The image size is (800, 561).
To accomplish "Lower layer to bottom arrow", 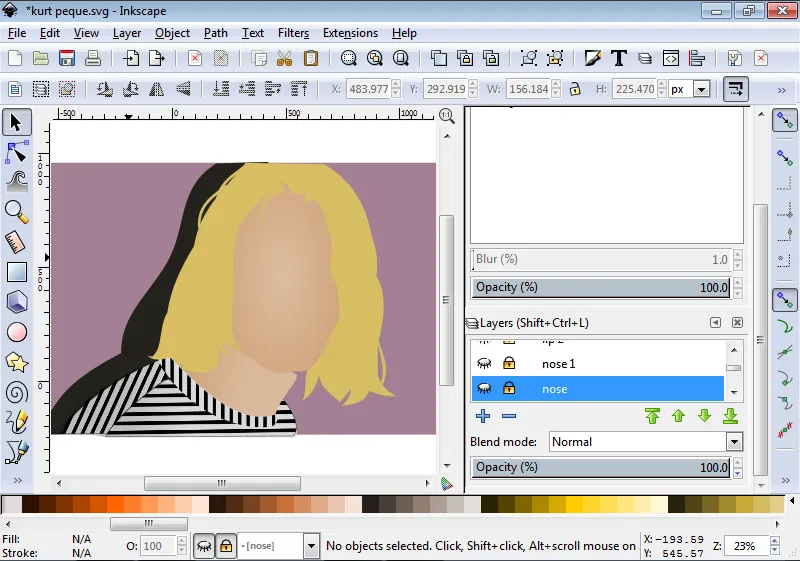I will 731,416.
